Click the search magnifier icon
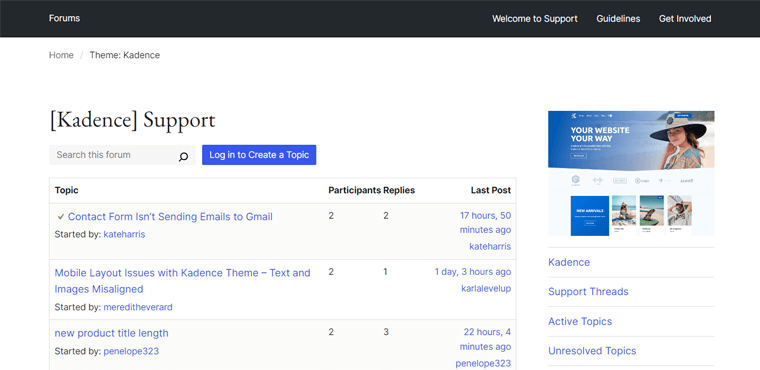 183,157
